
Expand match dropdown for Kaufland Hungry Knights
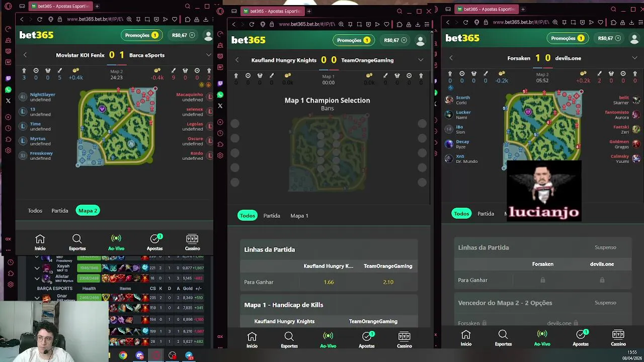421,60
